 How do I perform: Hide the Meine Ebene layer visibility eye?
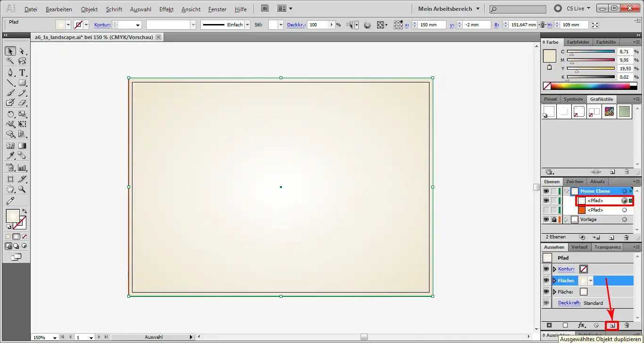pyautogui.click(x=546, y=191)
